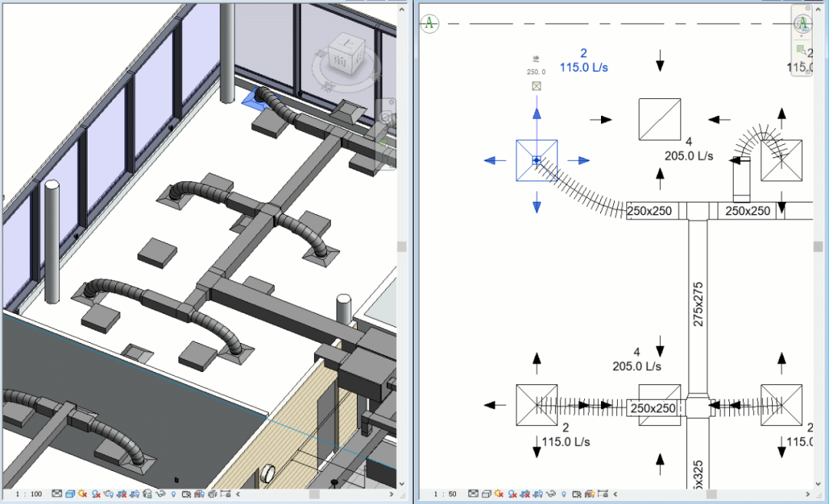Open Detail Level in 3D view control bar
829x504 pixels.
click(x=57, y=495)
